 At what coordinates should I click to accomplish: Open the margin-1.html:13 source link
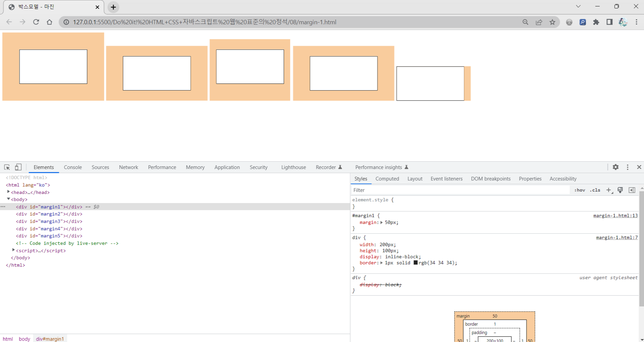615,216
